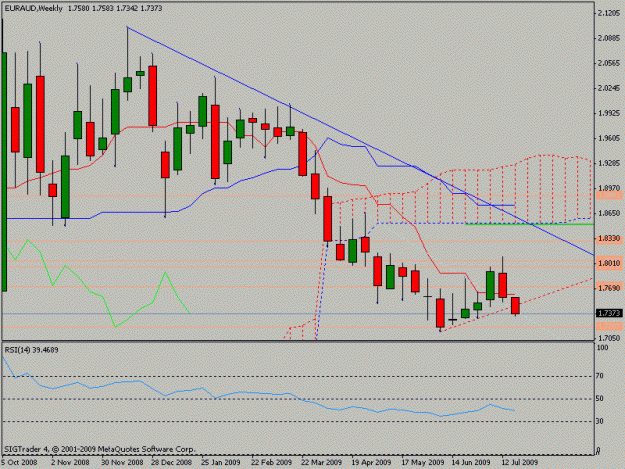Image resolution: width=625 pixels, height=469 pixels.
Task: Select the green horizontal line near 1.8500
Action: pos(529,224)
